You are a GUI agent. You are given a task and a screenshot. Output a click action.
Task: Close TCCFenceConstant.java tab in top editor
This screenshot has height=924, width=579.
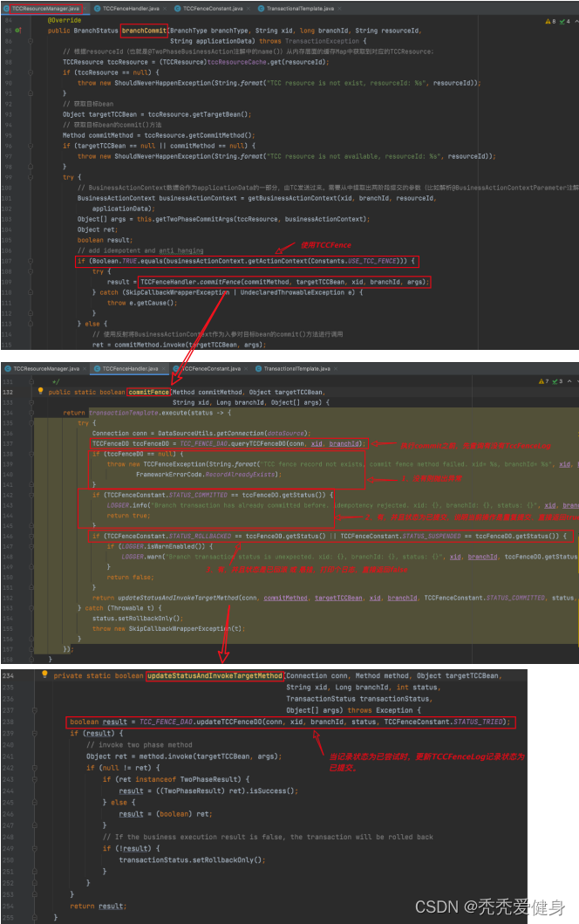click(x=247, y=8)
